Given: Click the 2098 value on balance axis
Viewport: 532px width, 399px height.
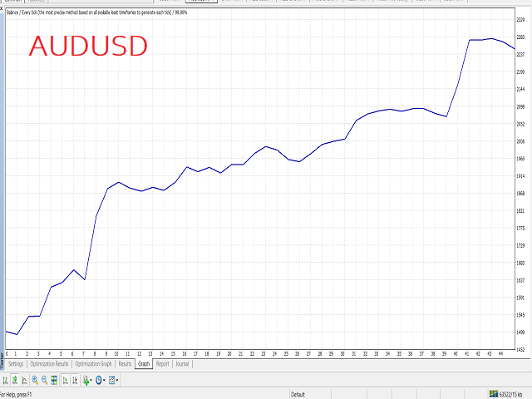Looking at the screenshot, I should 520,106.
